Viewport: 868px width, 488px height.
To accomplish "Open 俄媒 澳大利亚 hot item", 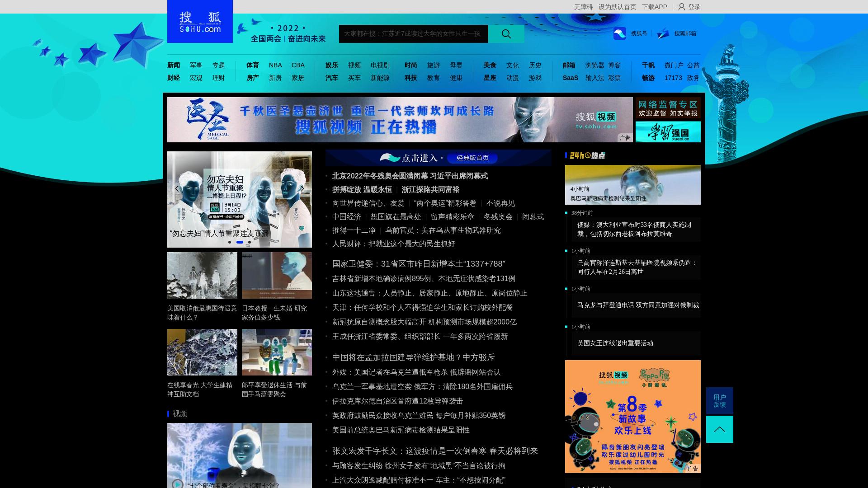I will coord(634,229).
